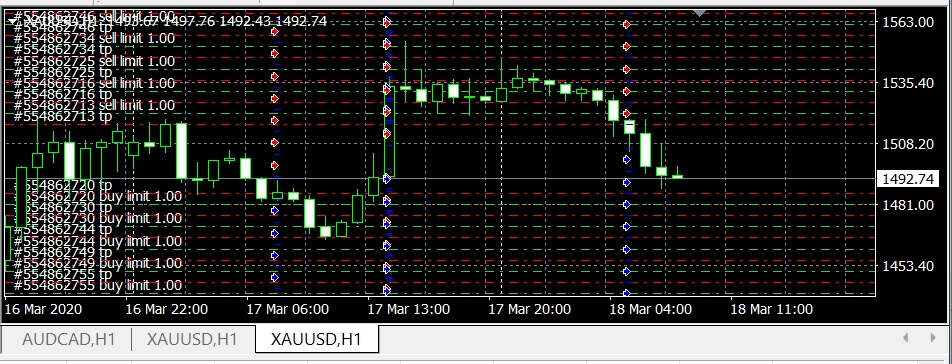Click the 1535.40 price scale value
The height and width of the screenshot is (364, 952).
click(x=908, y=83)
